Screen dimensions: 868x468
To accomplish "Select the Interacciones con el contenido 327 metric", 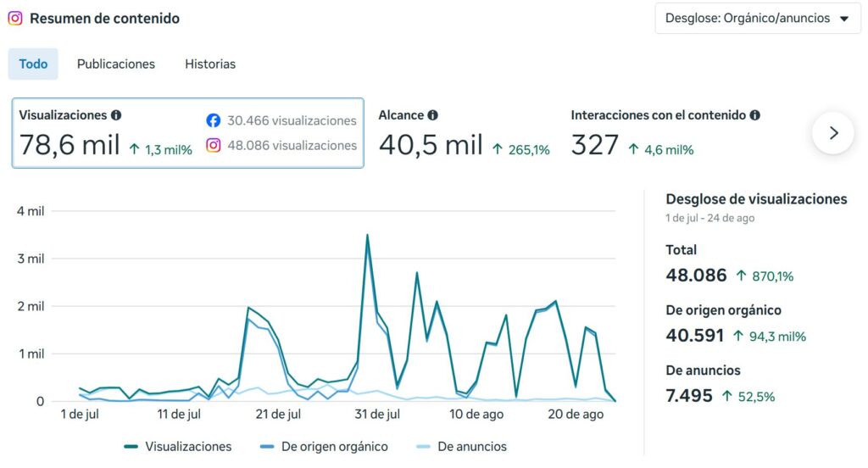I will tap(665, 134).
